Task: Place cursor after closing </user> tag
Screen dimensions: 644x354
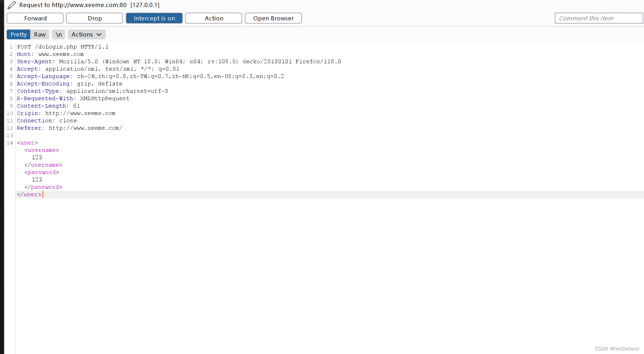Action: (x=42, y=194)
